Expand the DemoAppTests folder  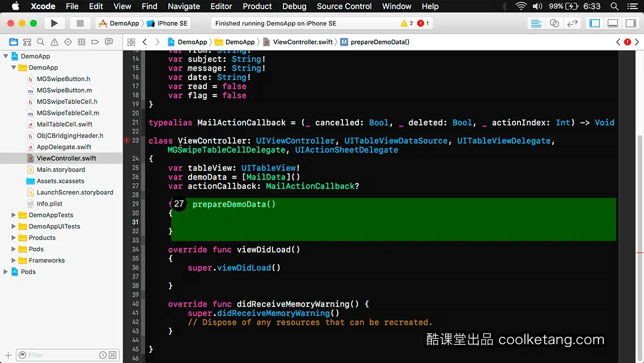coord(14,215)
